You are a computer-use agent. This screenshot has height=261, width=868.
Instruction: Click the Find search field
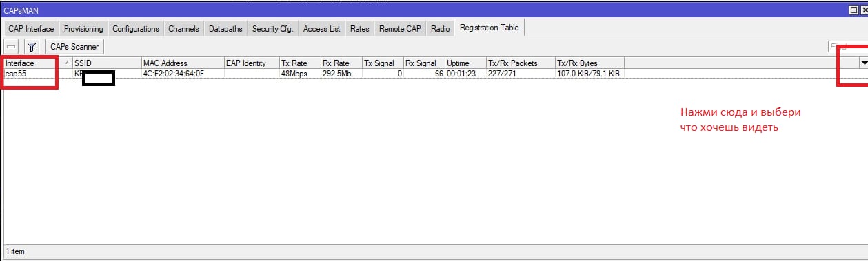coord(847,47)
